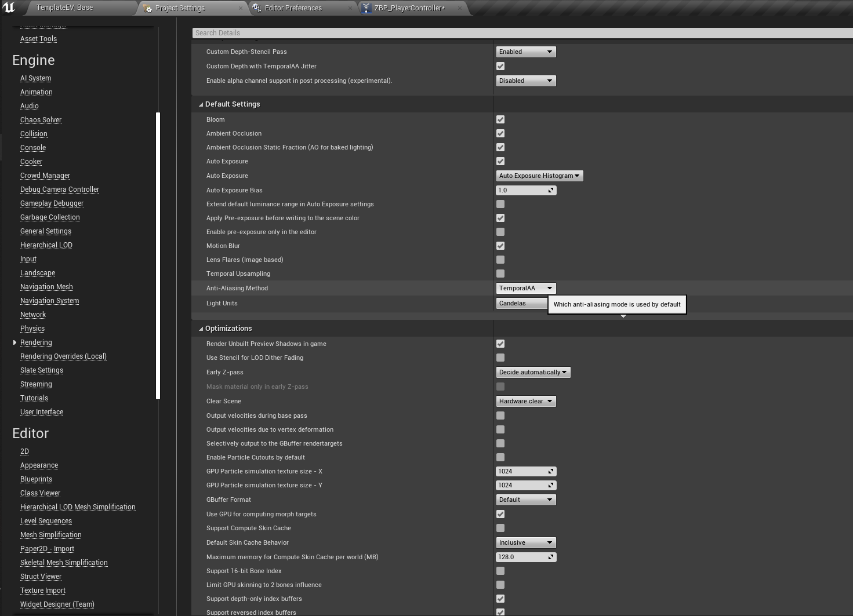Open the Anti-Aliasing Method dropdown
This screenshot has height=616, width=853.
click(x=525, y=288)
